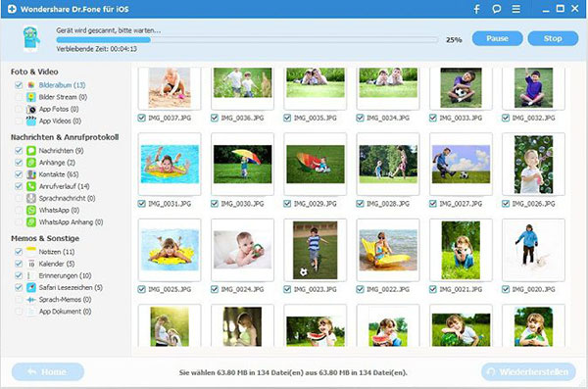Select the Kontakte (65) category label
Screen dimensions: 588x389
tap(59, 174)
